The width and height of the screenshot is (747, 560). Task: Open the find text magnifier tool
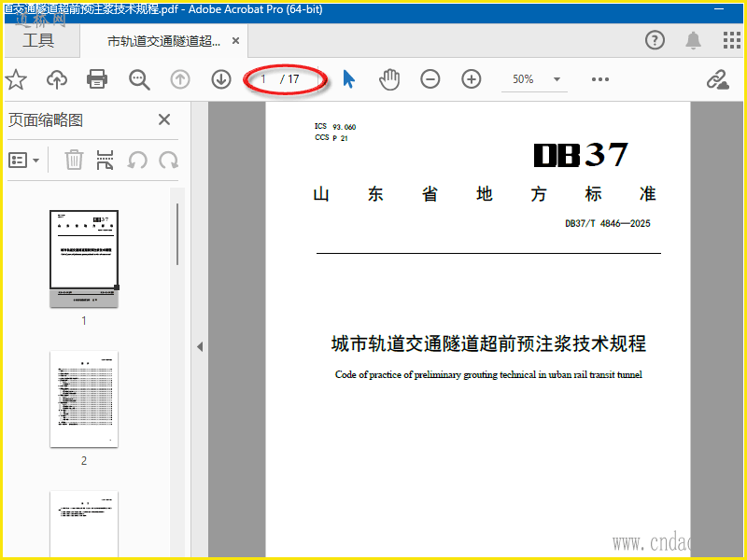coord(139,79)
